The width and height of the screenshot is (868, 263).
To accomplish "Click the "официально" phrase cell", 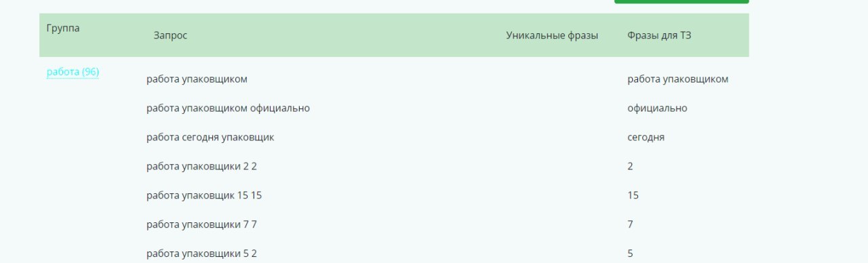I will pyautogui.click(x=657, y=108).
